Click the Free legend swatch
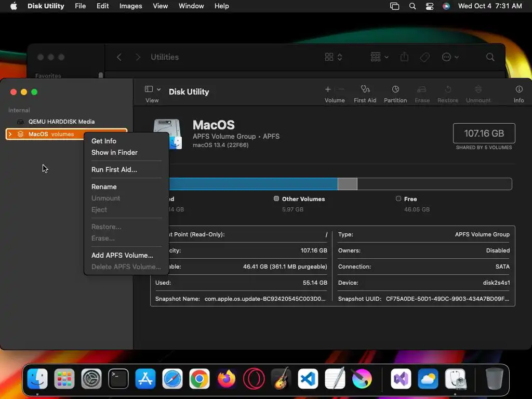 click(x=398, y=198)
